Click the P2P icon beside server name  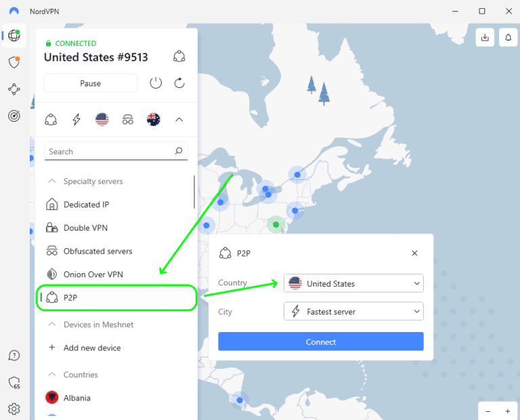(179, 56)
